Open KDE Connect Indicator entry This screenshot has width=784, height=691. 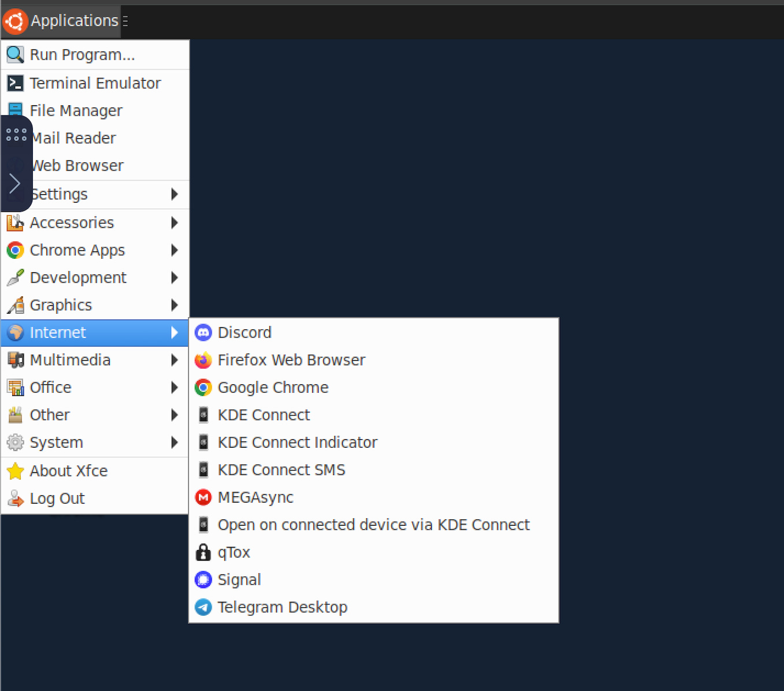pyautogui.click(x=373, y=443)
